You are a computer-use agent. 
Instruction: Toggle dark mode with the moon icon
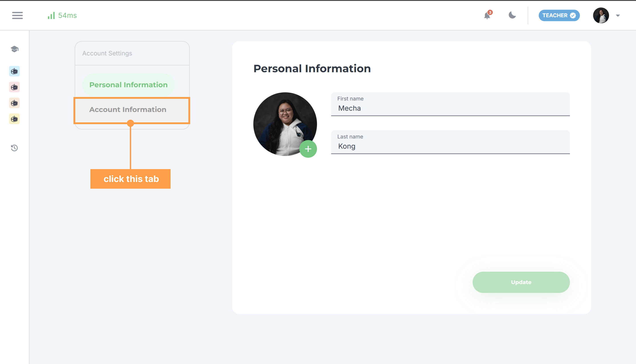point(512,16)
